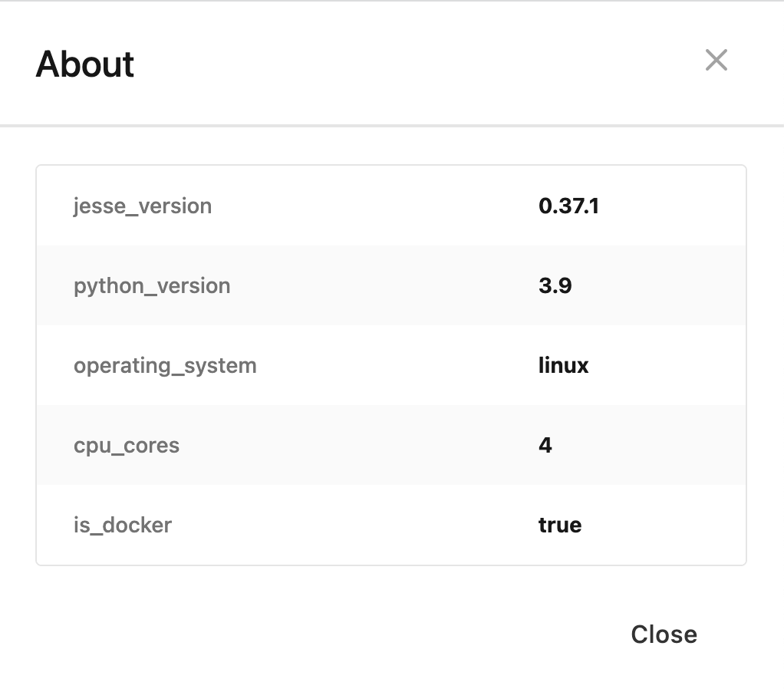
Task: Click the python_version row
Action: point(391,285)
